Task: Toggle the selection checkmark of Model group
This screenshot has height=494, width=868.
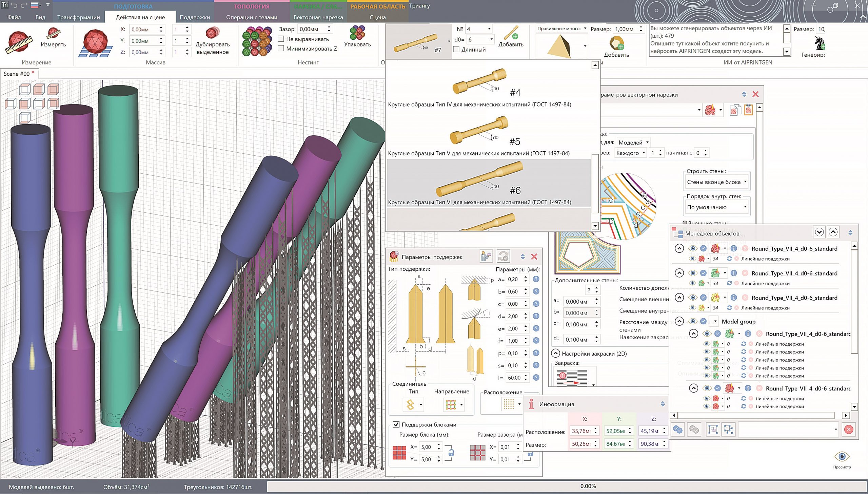Action: pos(704,321)
